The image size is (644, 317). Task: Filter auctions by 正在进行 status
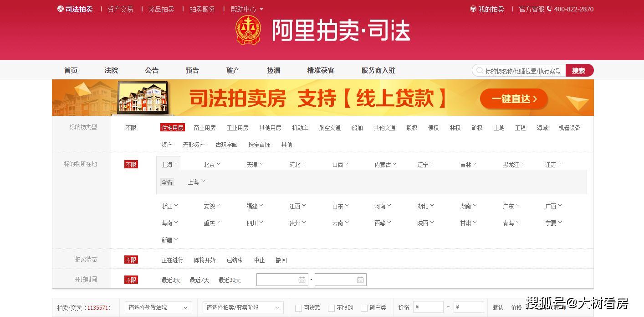(172, 260)
